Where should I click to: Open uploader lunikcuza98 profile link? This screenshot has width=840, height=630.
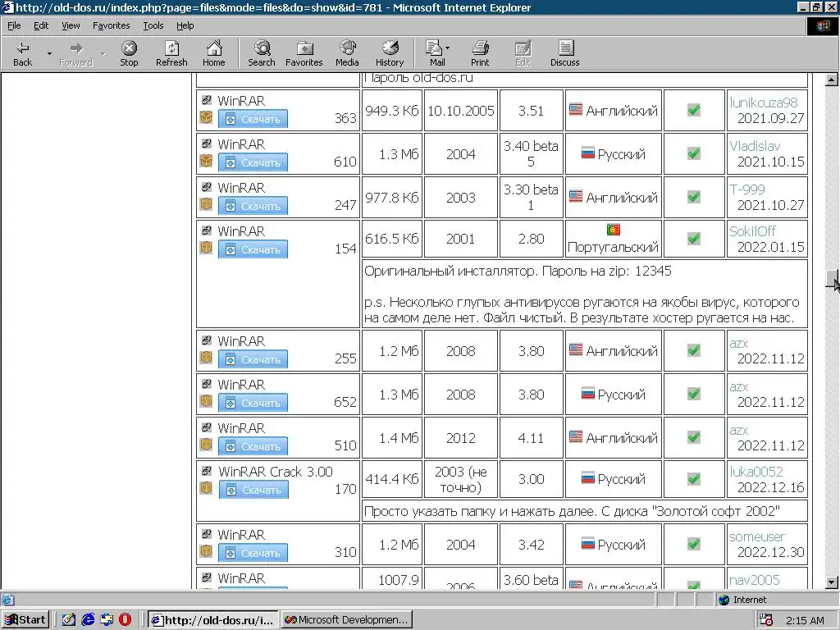click(764, 103)
